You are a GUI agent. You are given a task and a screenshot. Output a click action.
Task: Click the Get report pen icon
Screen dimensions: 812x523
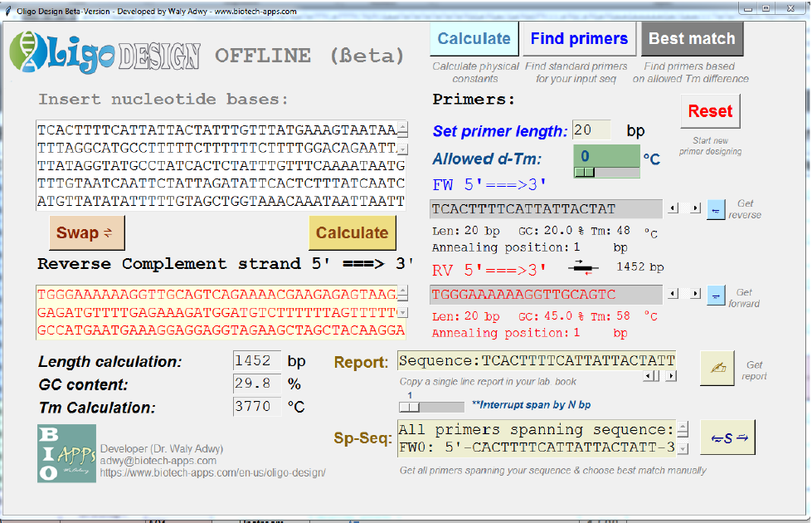coord(717,368)
